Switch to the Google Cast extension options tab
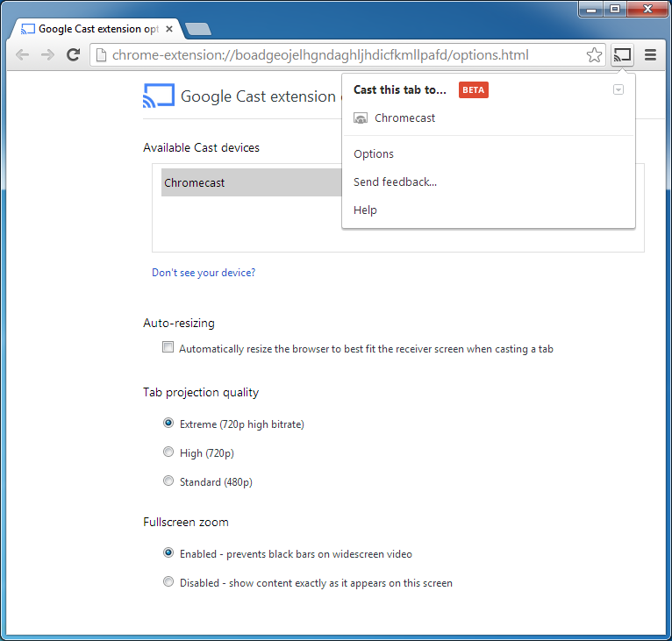672x641 pixels. 97,29
